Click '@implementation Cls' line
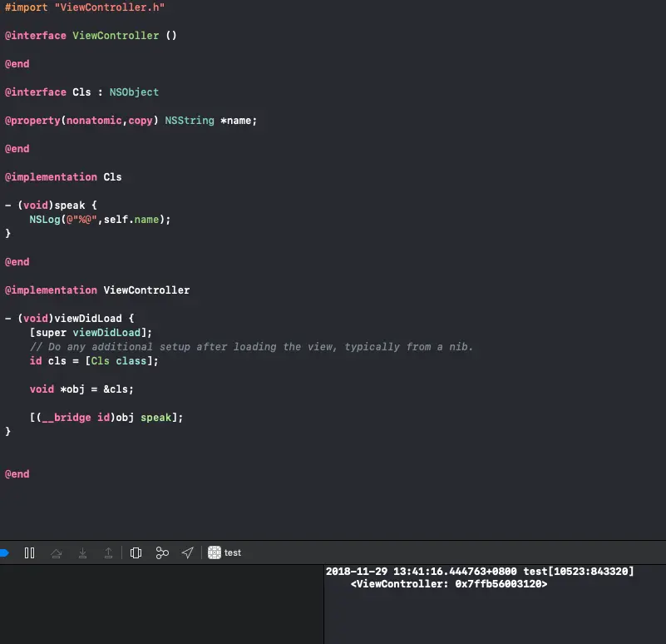Image resolution: width=666 pixels, height=644 pixels. [x=63, y=177]
